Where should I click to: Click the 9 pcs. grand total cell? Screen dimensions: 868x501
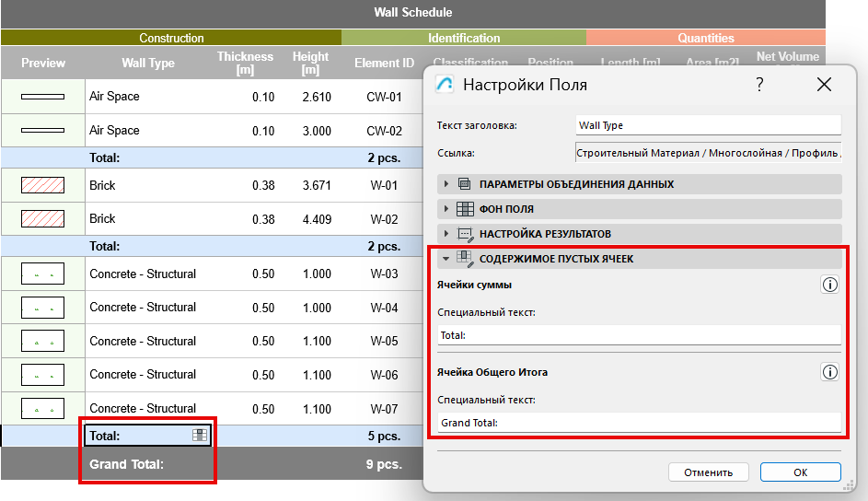(x=384, y=464)
